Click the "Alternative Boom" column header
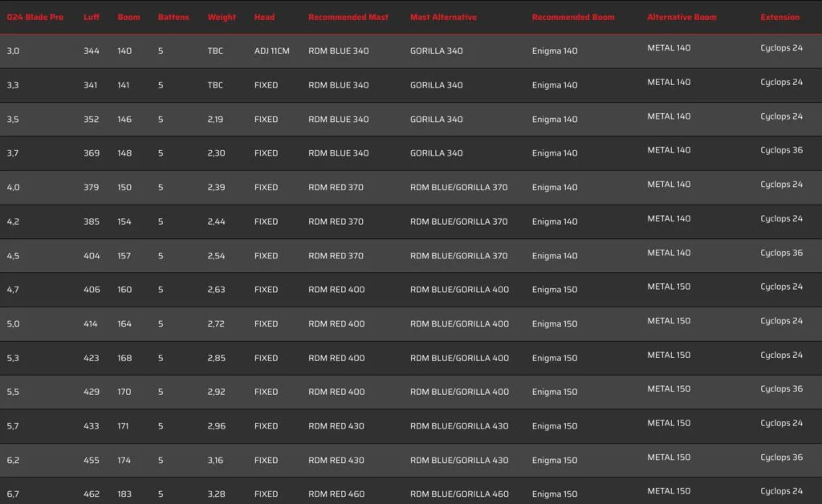 coord(682,18)
